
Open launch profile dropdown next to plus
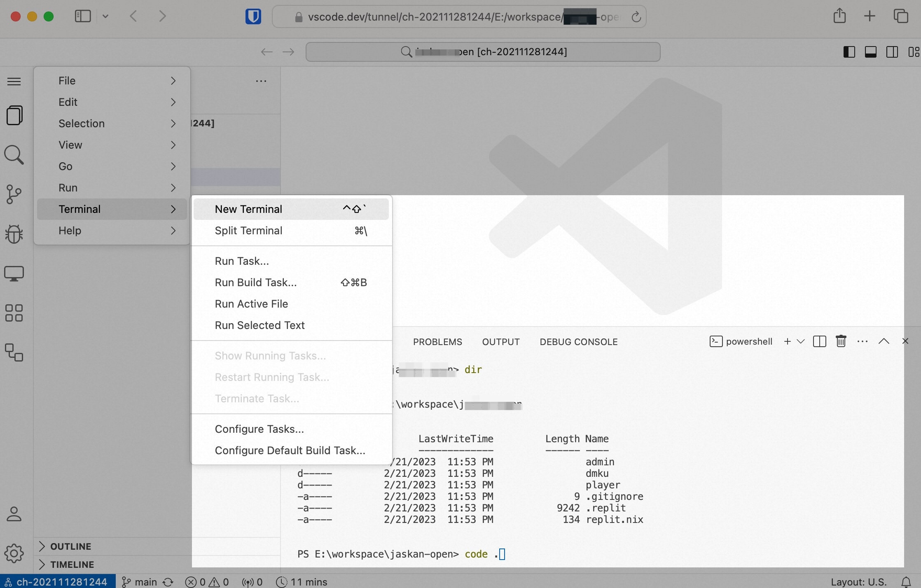801,341
